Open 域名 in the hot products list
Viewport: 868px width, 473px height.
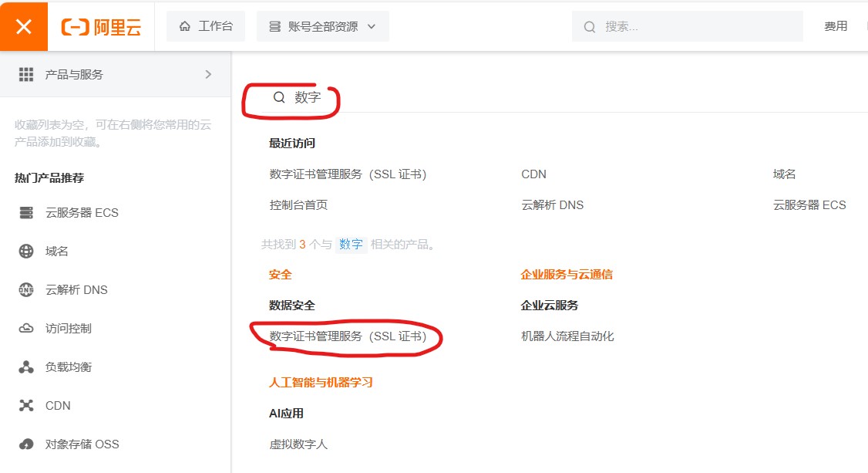[56, 252]
